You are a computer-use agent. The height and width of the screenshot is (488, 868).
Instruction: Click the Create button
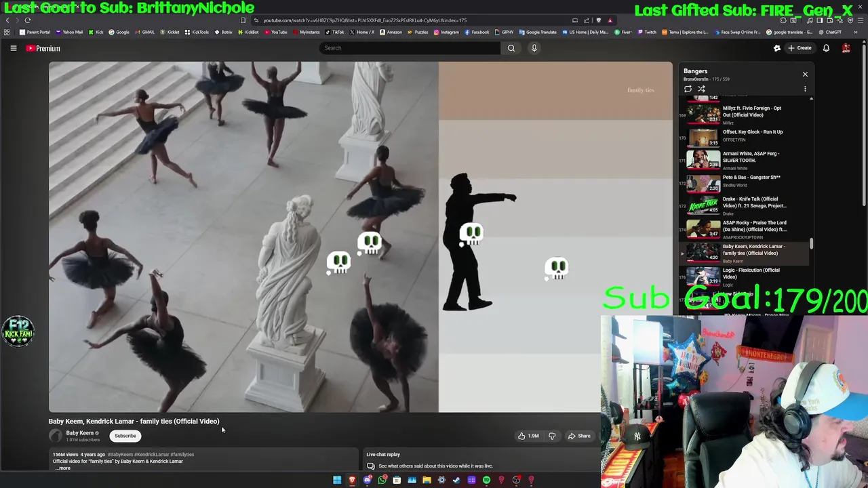800,48
